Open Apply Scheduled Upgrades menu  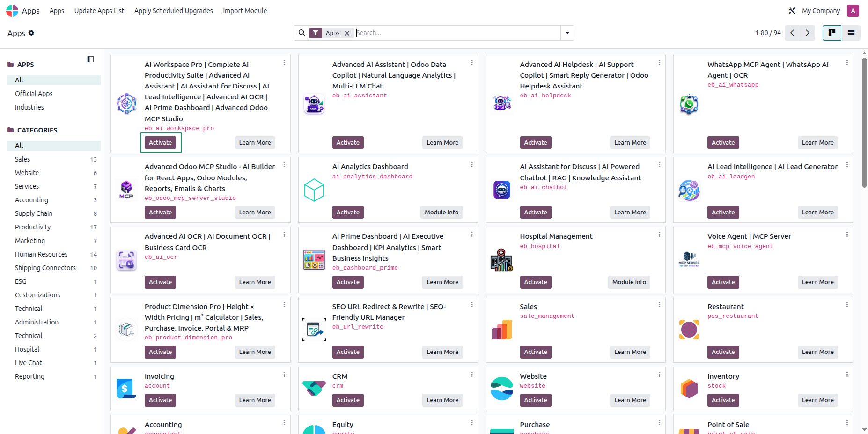(x=174, y=11)
